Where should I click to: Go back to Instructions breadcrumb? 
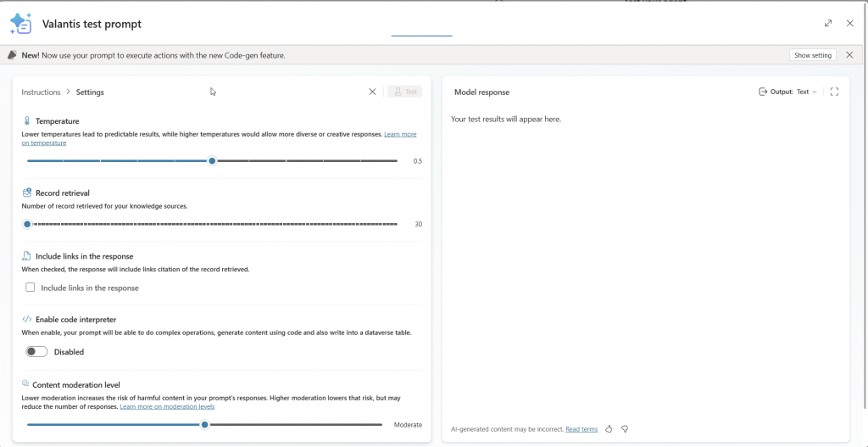pos(41,92)
